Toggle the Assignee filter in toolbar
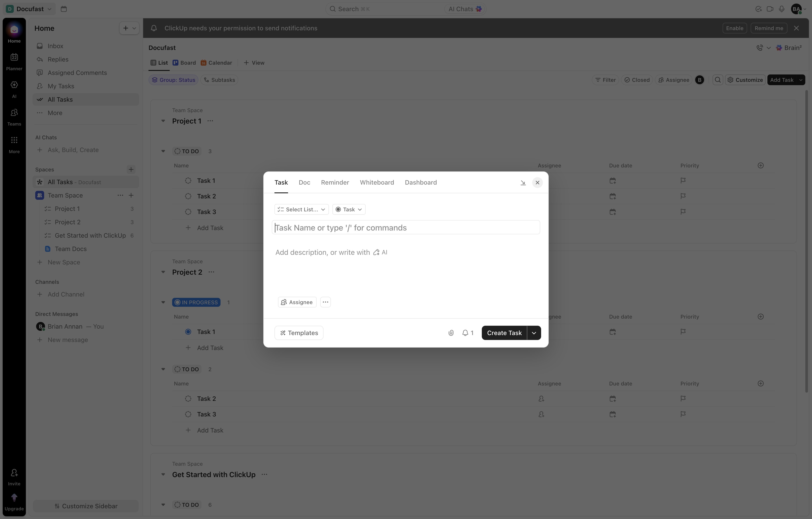The height and width of the screenshot is (519, 812). coord(673,80)
